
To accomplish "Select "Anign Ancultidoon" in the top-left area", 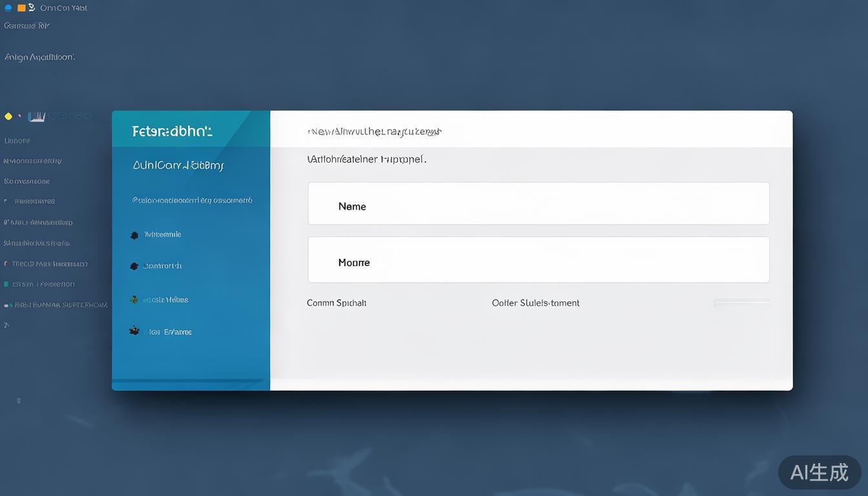I will click(39, 57).
